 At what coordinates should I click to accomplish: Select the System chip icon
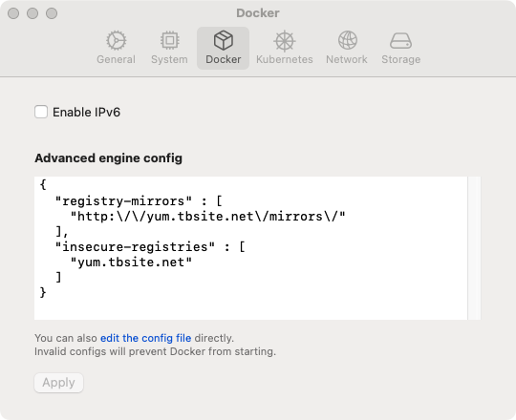tap(169, 40)
